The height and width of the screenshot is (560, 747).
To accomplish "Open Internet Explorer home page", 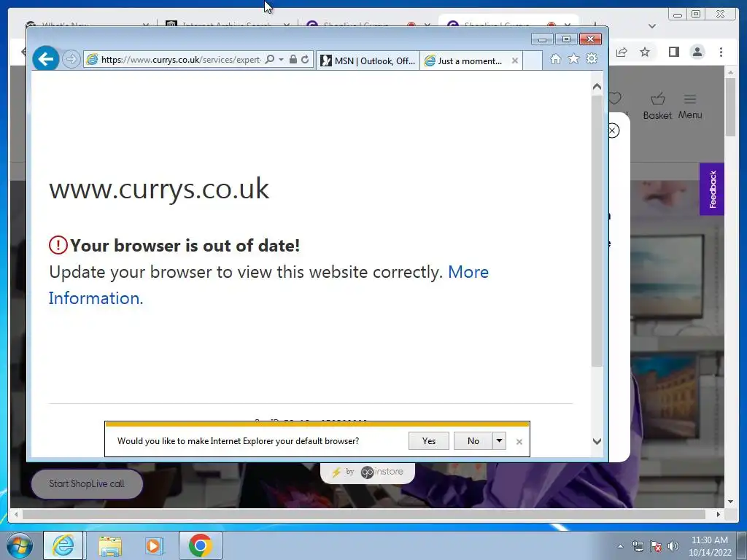I will point(555,59).
